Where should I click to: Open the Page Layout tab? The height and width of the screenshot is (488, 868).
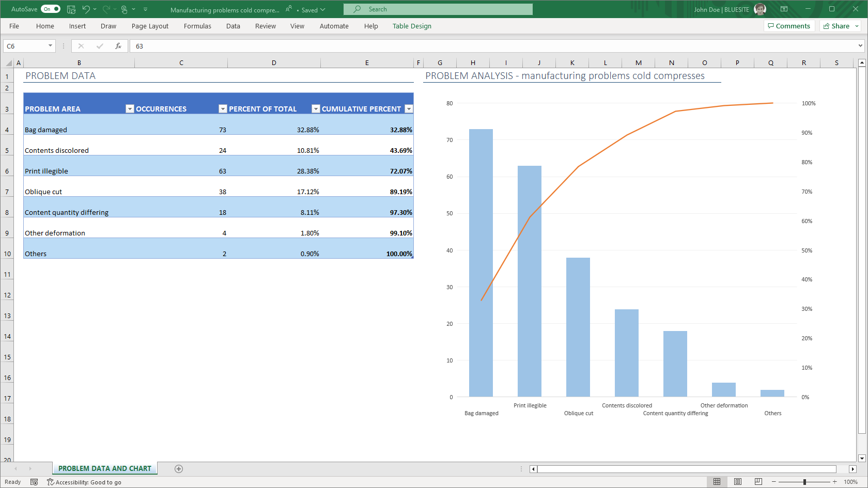click(150, 26)
